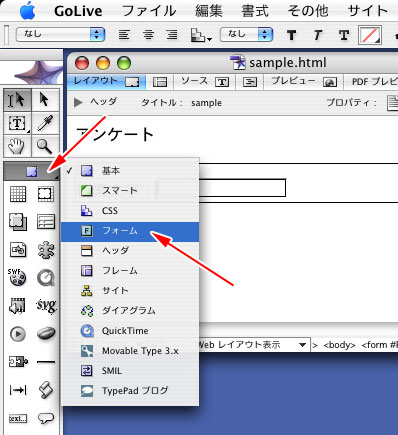Image resolution: width=398 pixels, height=435 pixels.
Task: Open the 編集 menu
Action: point(209,11)
